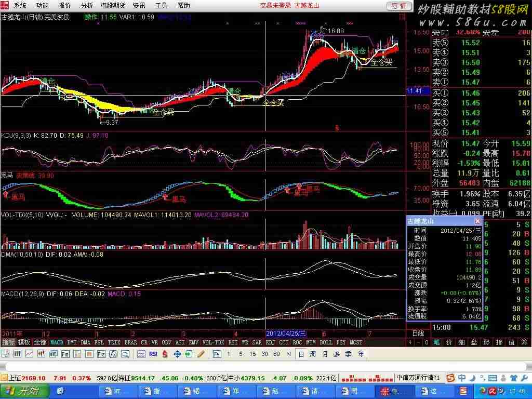Switch indicator to OBV
This screenshot has width=532, height=399.
click(x=166, y=342)
